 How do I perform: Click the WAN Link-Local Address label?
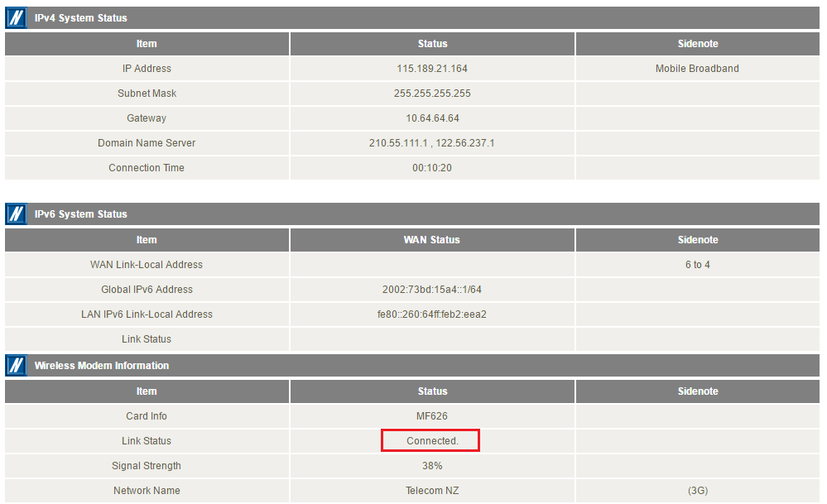point(147,265)
